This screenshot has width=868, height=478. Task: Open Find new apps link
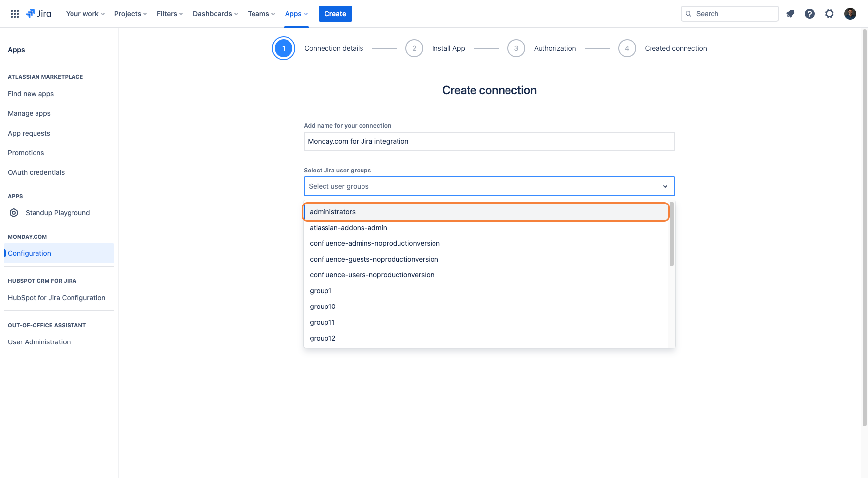click(x=31, y=94)
